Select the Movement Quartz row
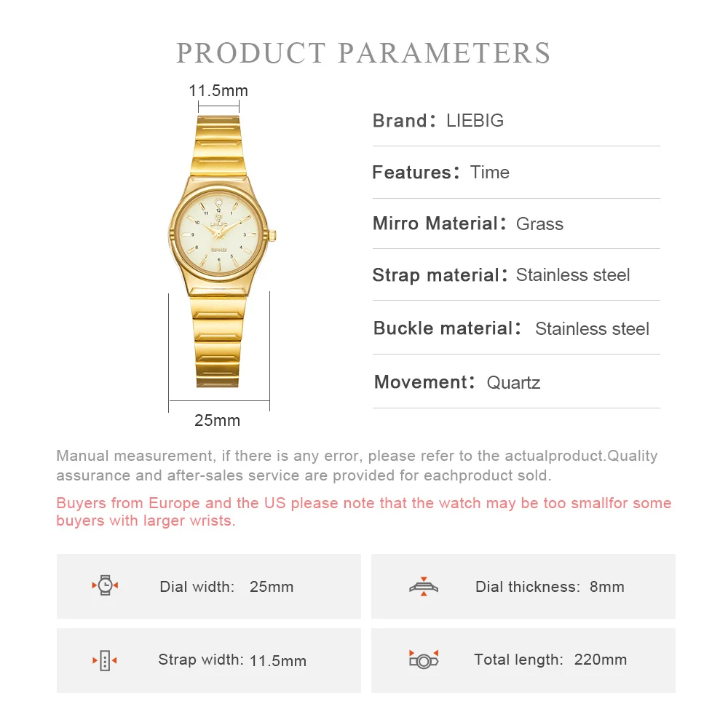This screenshot has width=728, height=728. coord(516,382)
